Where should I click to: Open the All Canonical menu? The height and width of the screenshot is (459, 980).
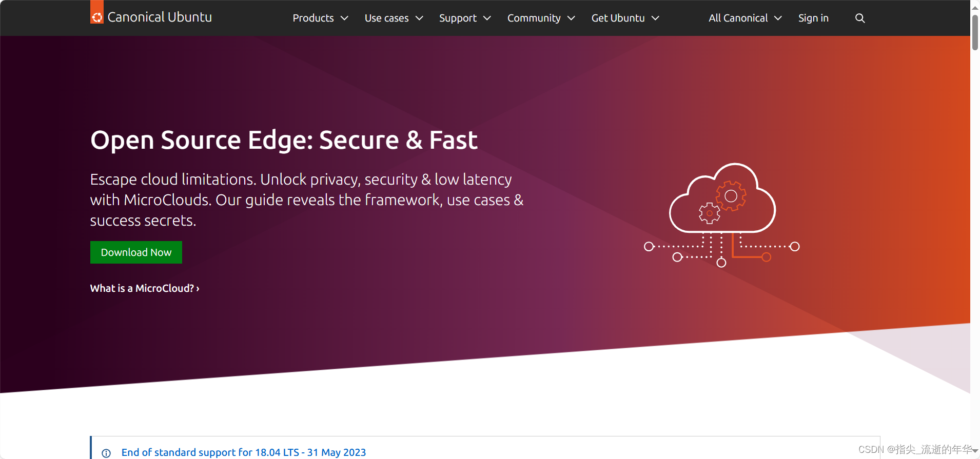[x=746, y=18]
